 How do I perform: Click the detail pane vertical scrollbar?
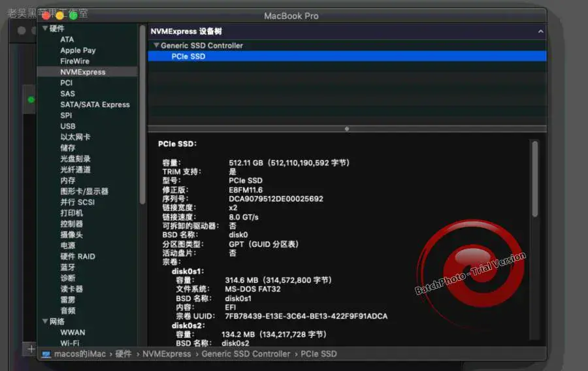pyautogui.click(x=534, y=179)
